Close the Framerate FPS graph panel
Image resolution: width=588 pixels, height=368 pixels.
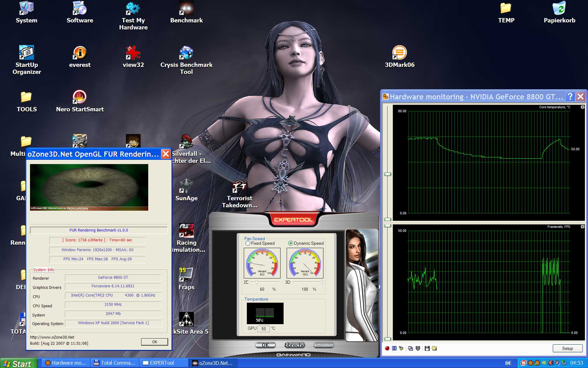(582, 227)
